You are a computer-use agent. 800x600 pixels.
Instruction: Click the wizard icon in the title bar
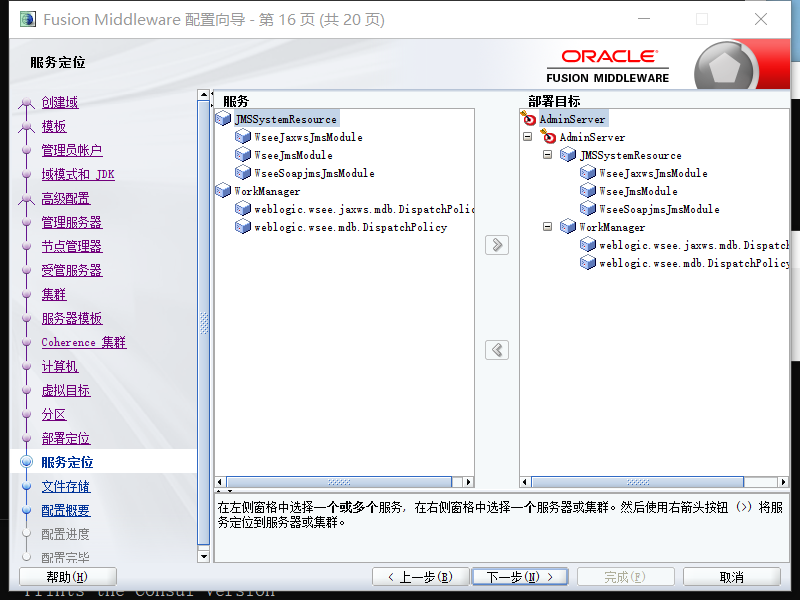point(27,19)
